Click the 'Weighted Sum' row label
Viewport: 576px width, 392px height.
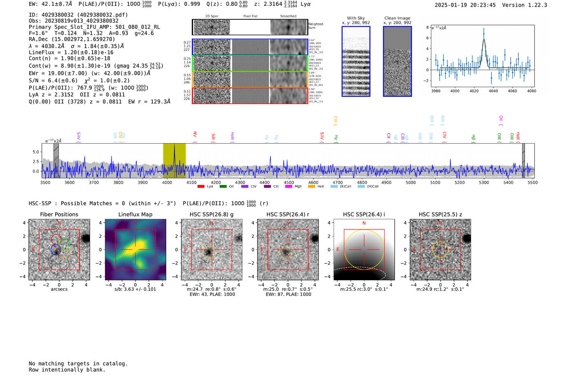(x=316, y=26)
